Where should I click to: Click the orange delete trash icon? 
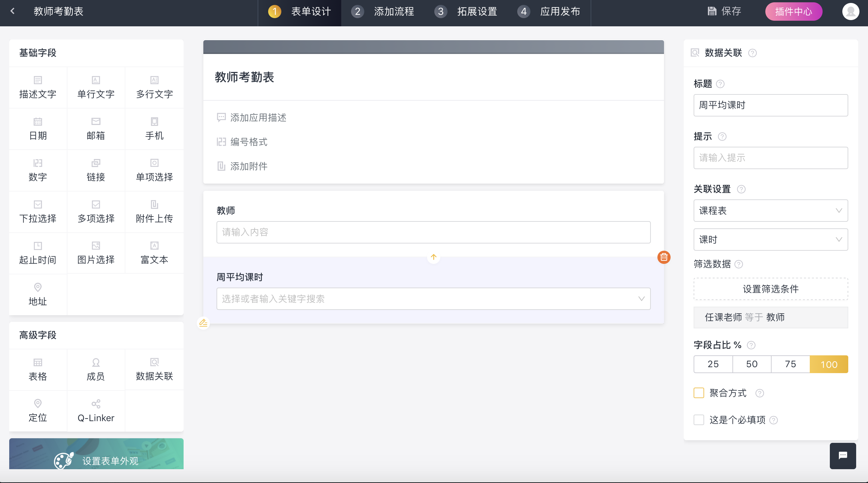pyautogui.click(x=663, y=257)
